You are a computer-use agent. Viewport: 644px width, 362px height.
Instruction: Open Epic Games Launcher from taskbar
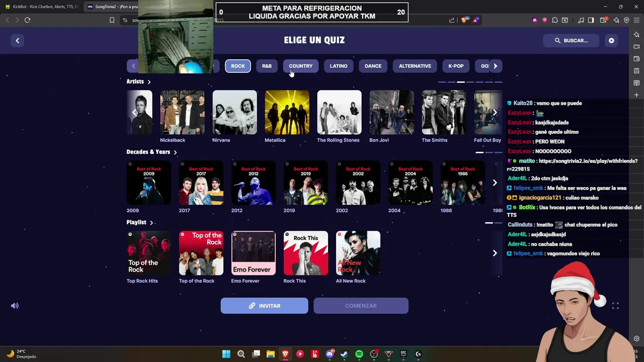403,354
